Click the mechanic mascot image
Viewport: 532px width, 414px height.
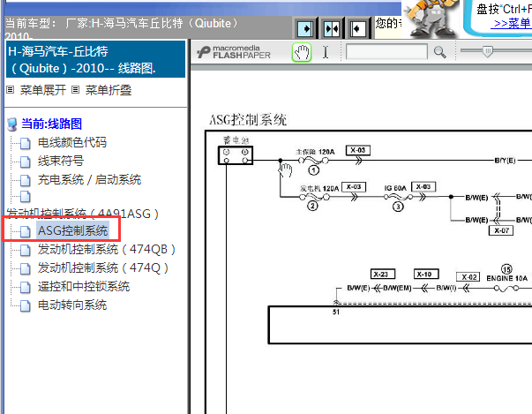coord(431,19)
